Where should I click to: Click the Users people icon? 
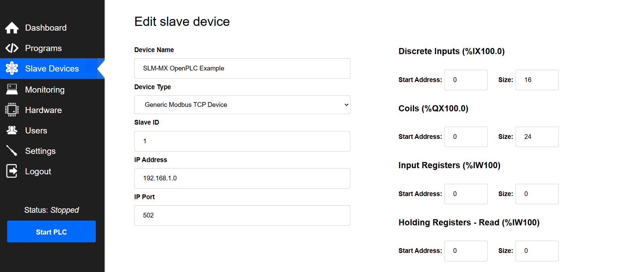[12, 130]
